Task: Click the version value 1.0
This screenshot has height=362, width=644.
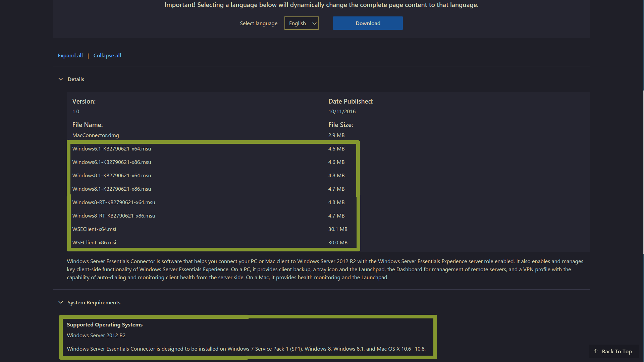Action: [76, 111]
